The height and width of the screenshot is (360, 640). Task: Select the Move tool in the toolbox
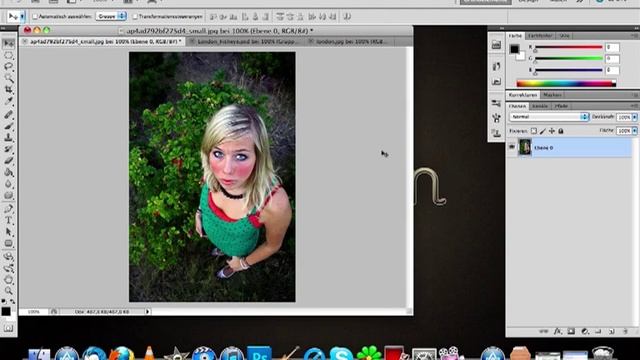coord(9,44)
